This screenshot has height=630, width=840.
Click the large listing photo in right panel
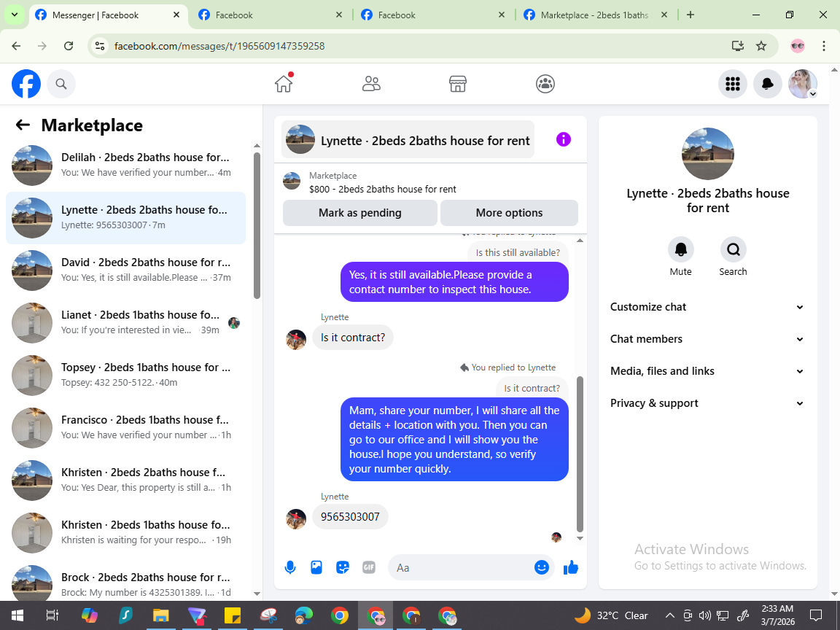pos(708,154)
